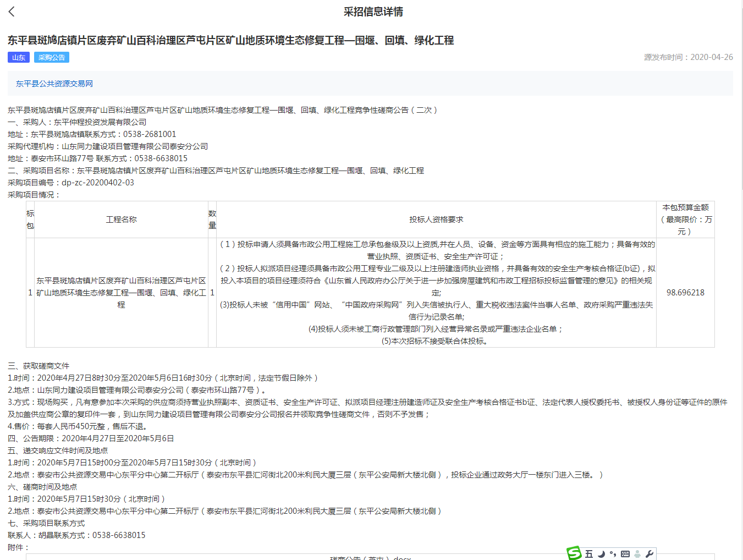Image resolution: width=743 pixels, height=560 pixels.
Task: Switch punctuation mode in the IME bar
Action: 613,554
